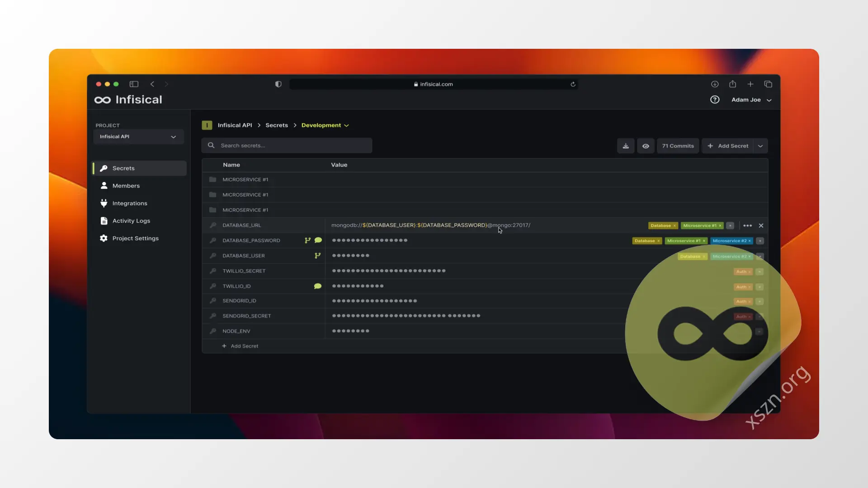
Task: Click the X at end of DATABASE_URL row
Action: pyautogui.click(x=761, y=225)
